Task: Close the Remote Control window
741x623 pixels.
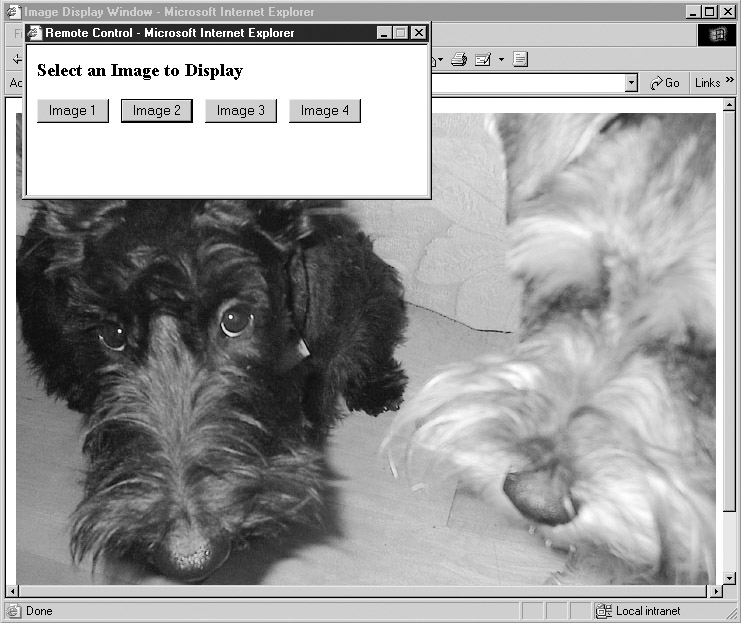Action: coord(419,33)
